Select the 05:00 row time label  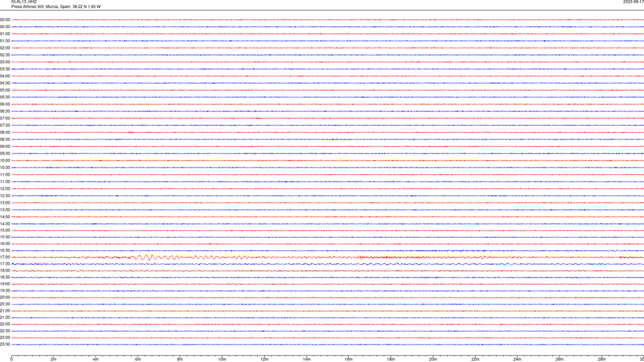tap(5, 90)
